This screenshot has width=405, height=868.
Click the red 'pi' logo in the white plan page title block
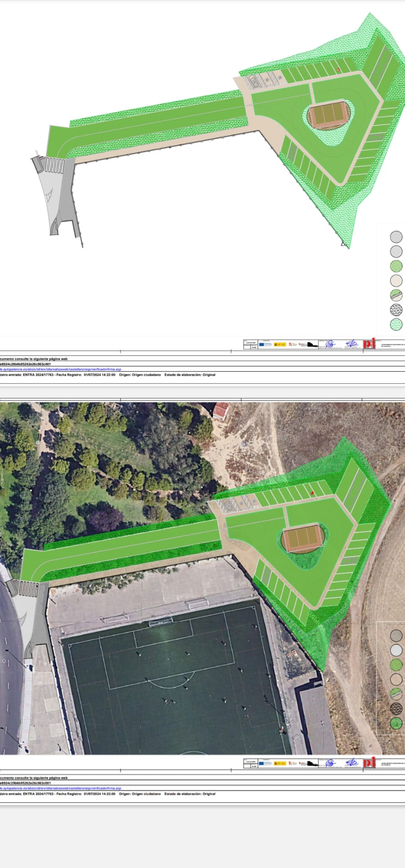tap(369, 343)
